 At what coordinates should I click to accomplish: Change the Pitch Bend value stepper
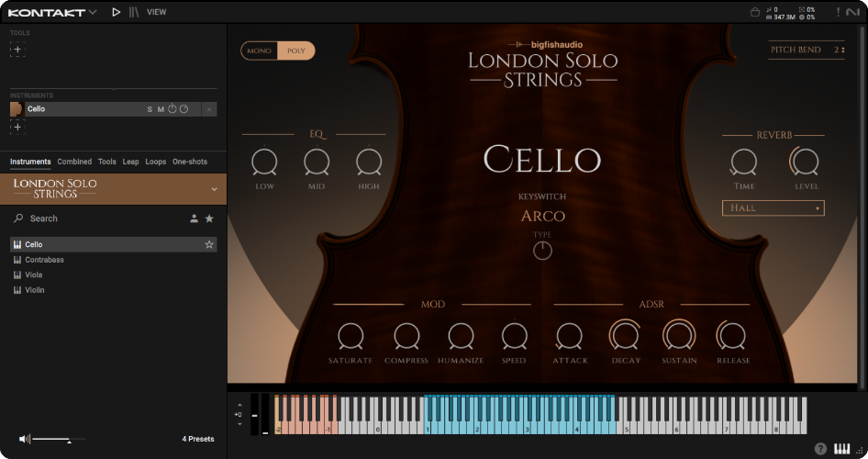(x=842, y=50)
